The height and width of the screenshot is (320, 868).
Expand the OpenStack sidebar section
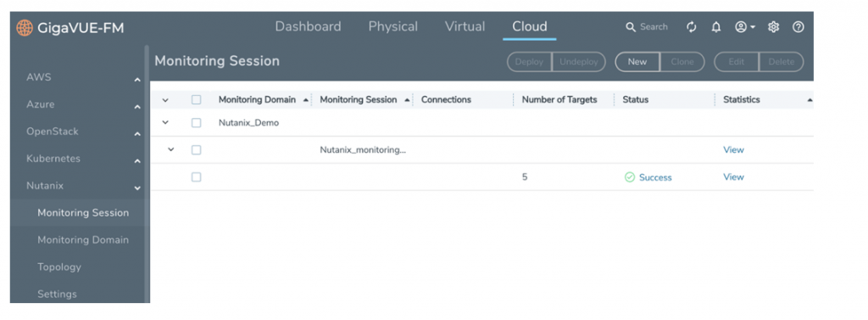coord(137,134)
